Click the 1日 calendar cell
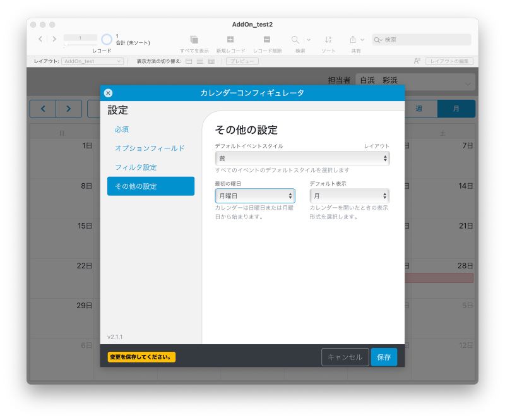The height and width of the screenshot is (420, 505). (x=62, y=159)
